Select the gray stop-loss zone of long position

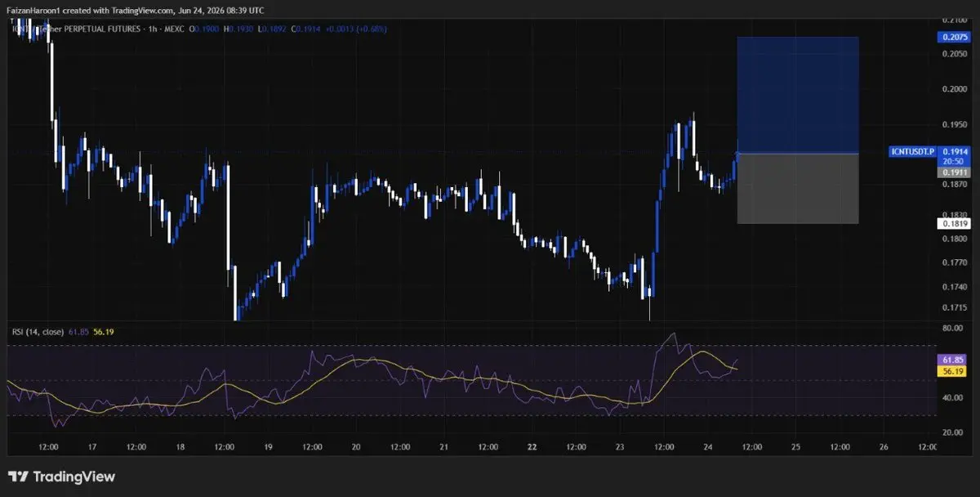click(x=798, y=189)
